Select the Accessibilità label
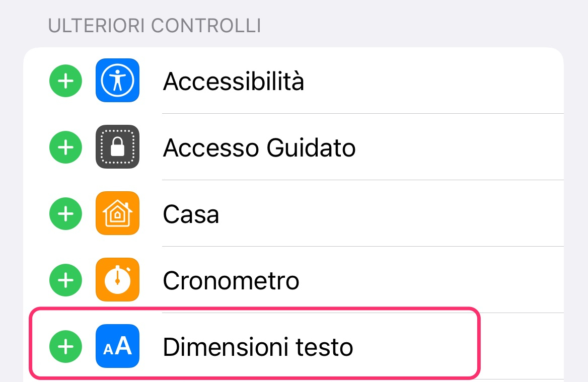Screen dimensions: 588x382 pyautogui.click(x=234, y=81)
